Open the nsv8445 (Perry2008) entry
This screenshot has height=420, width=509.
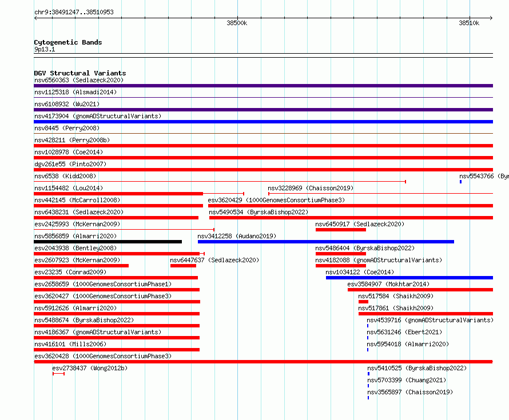click(x=67, y=128)
